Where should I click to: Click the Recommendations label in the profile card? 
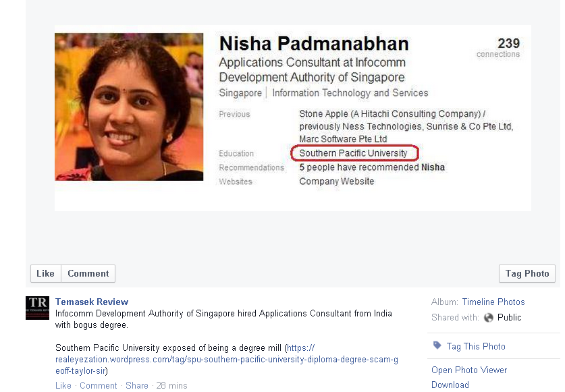point(252,167)
